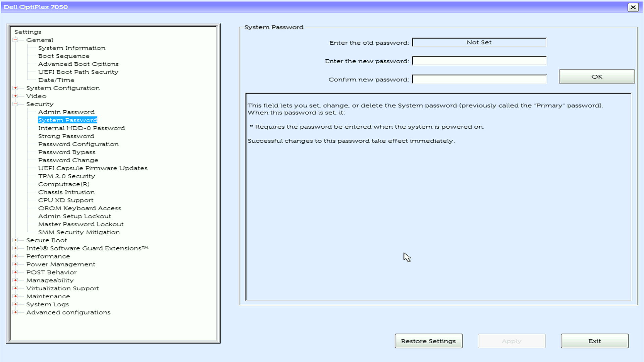Expand the Performance section
This screenshot has height=362, width=644.
tap(15, 256)
